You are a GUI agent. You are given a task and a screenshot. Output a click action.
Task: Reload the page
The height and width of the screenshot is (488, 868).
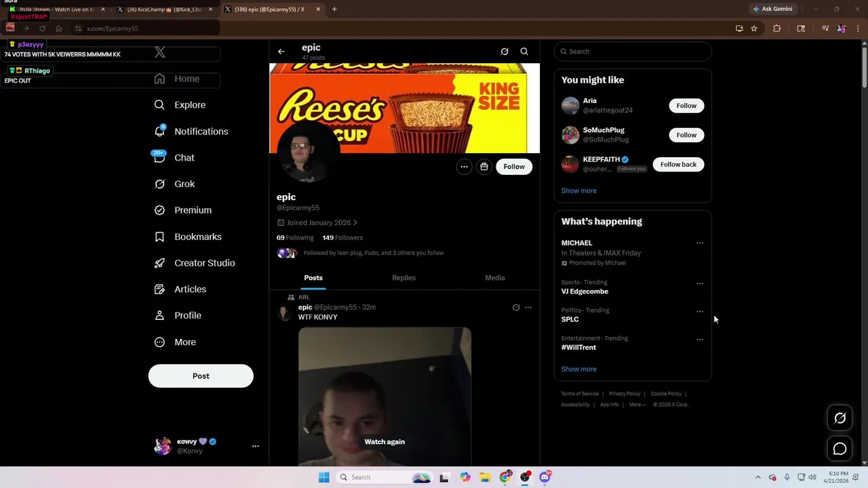pyautogui.click(x=42, y=28)
